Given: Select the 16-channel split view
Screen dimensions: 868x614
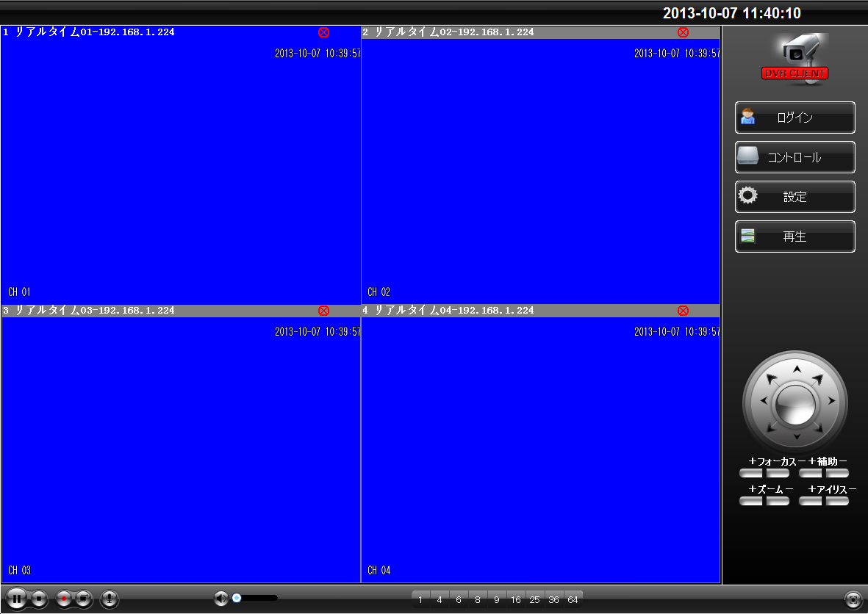Looking at the screenshot, I should tap(515, 599).
